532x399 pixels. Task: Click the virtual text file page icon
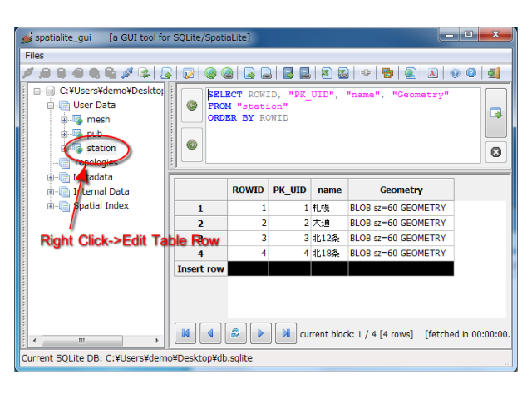[266, 73]
